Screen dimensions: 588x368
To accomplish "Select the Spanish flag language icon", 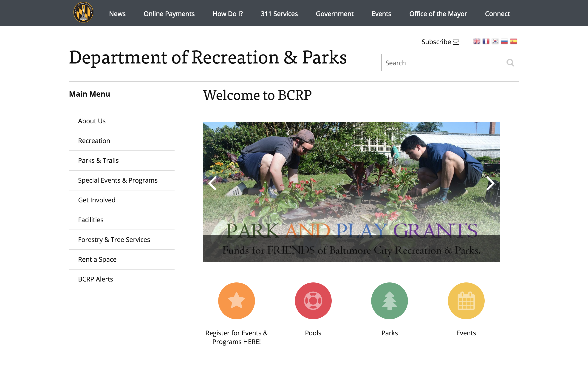I will coord(513,41).
